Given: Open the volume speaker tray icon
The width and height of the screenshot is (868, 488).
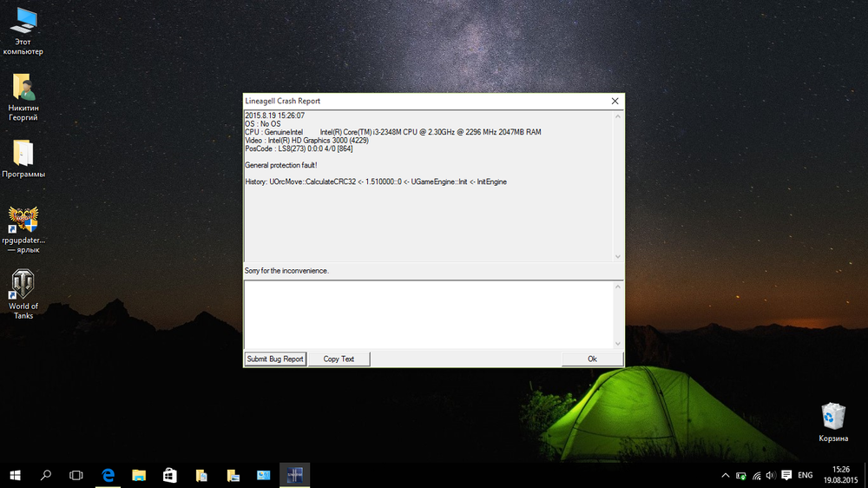Looking at the screenshot, I should coord(771,475).
